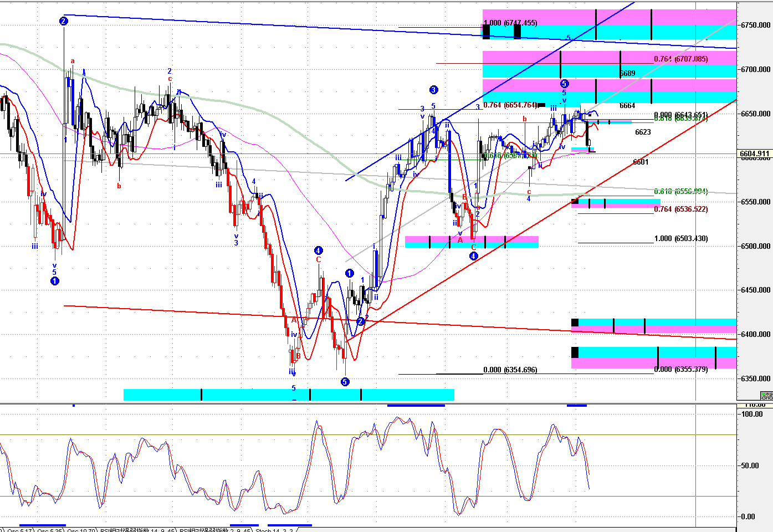Click the Fibonacci label 0.764 (6654.764)
This screenshot has height=532, width=773.
click(x=510, y=105)
